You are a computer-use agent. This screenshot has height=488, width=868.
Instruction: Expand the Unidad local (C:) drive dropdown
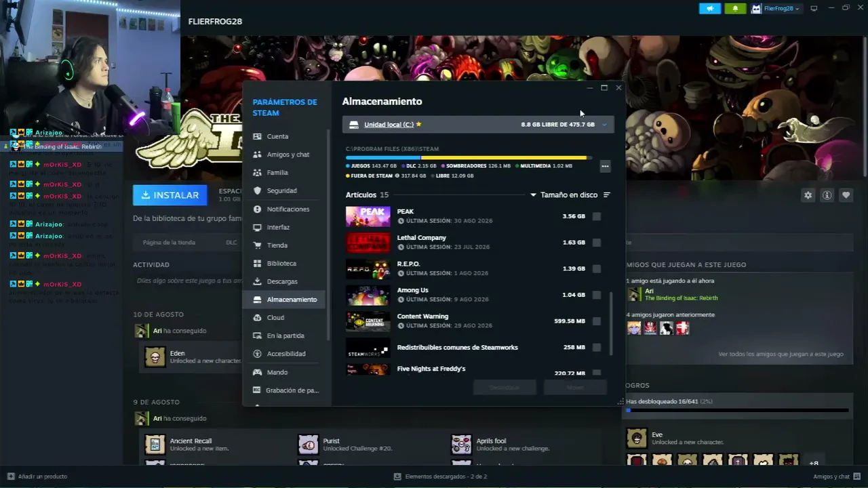[x=604, y=125]
